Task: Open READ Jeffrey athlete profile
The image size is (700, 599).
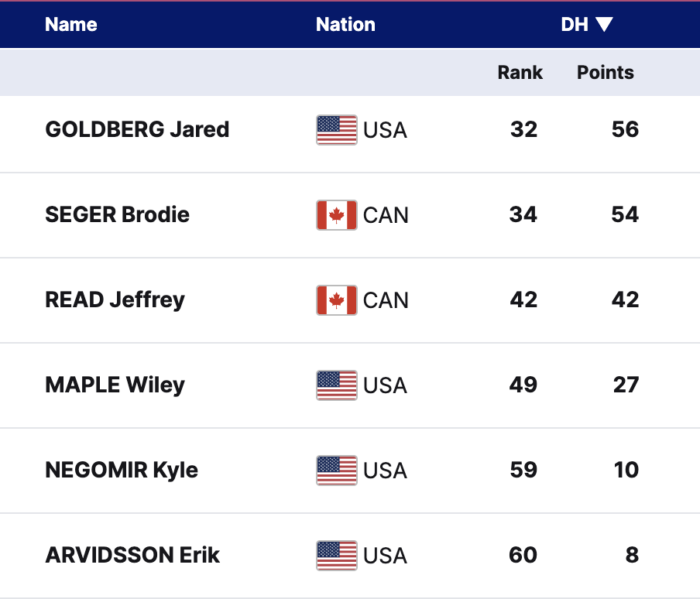Action: click(x=115, y=299)
